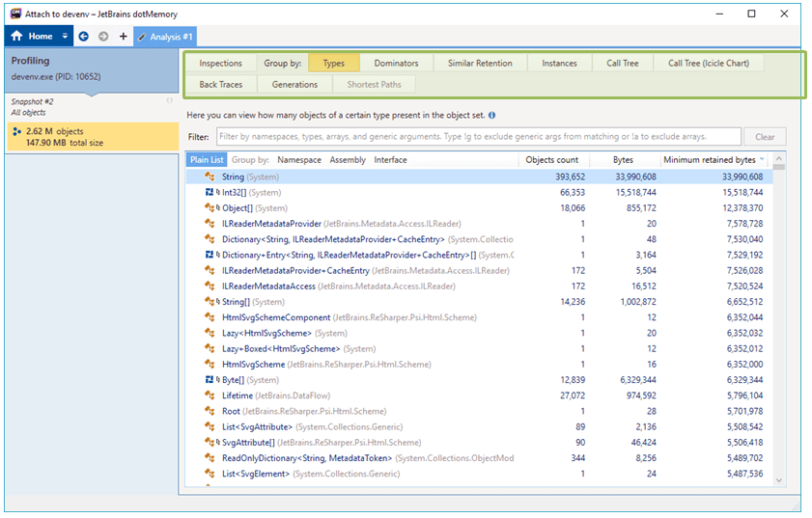Add a new tab with plus icon
This screenshot has height=518, width=812.
point(123,37)
